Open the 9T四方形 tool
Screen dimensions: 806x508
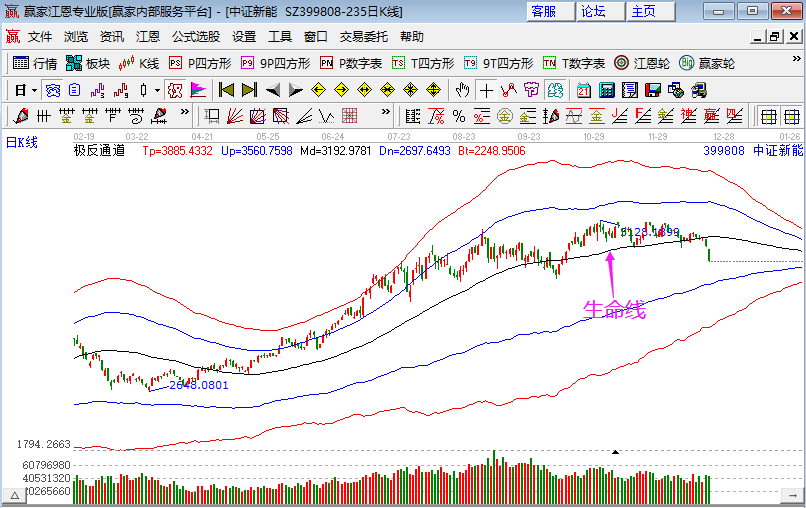point(499,63)
